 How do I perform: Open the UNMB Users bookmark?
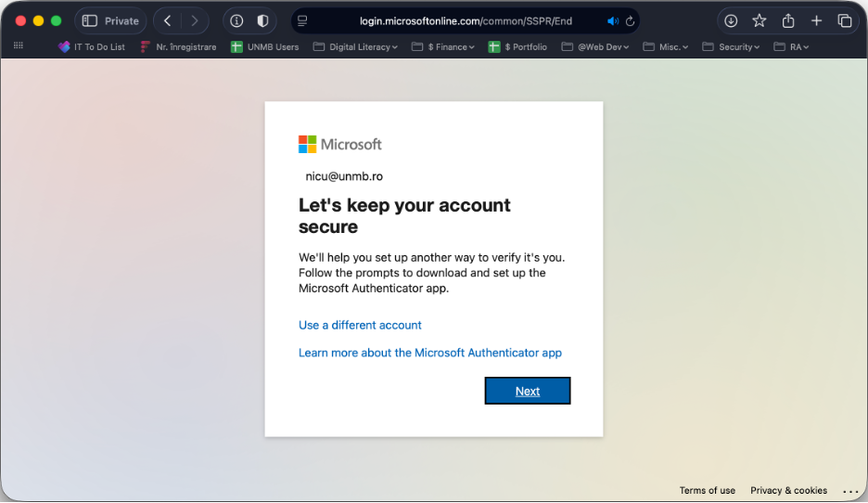[265, 46]
